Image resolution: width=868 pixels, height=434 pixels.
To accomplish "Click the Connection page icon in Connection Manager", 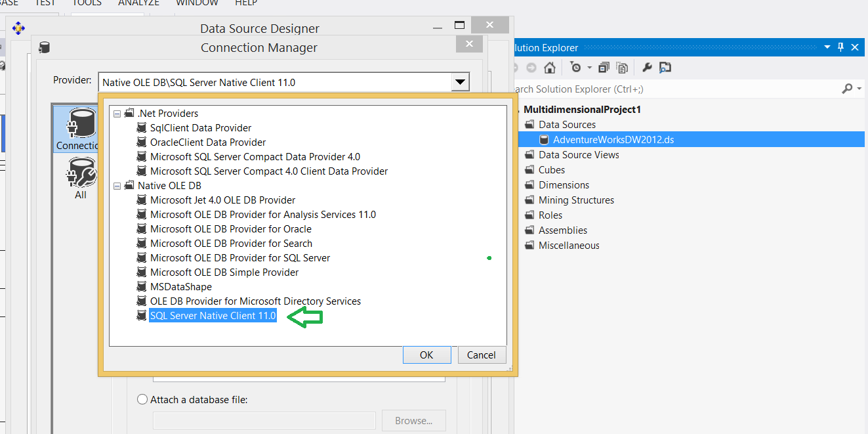I will pyautogui.click(x=81, y=122).
